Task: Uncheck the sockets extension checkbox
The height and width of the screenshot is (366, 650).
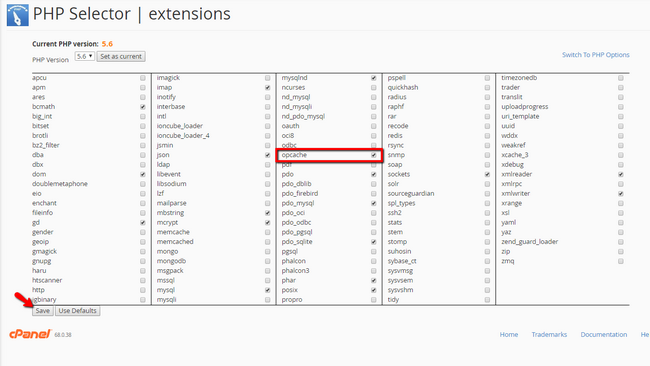Action: tap(487, 175)
